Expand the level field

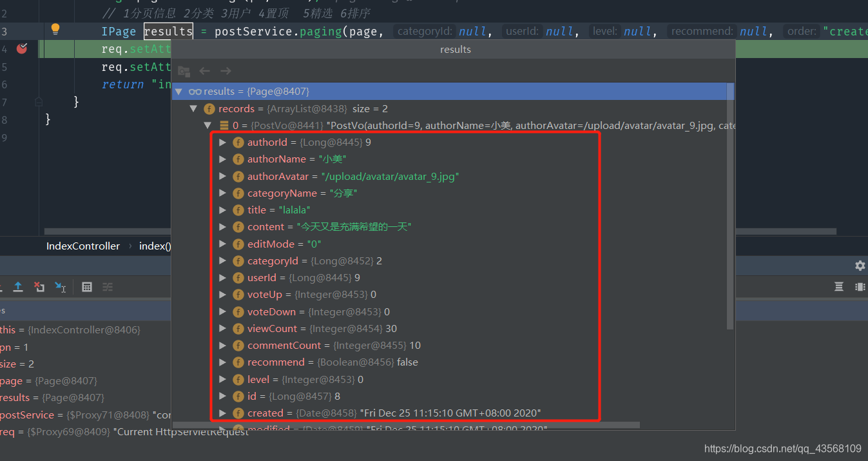[222, 379]
